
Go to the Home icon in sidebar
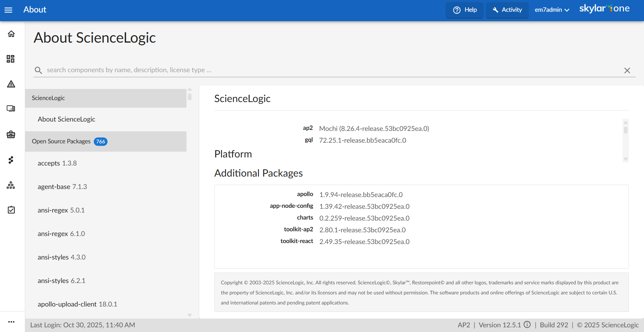coord(11,34)
